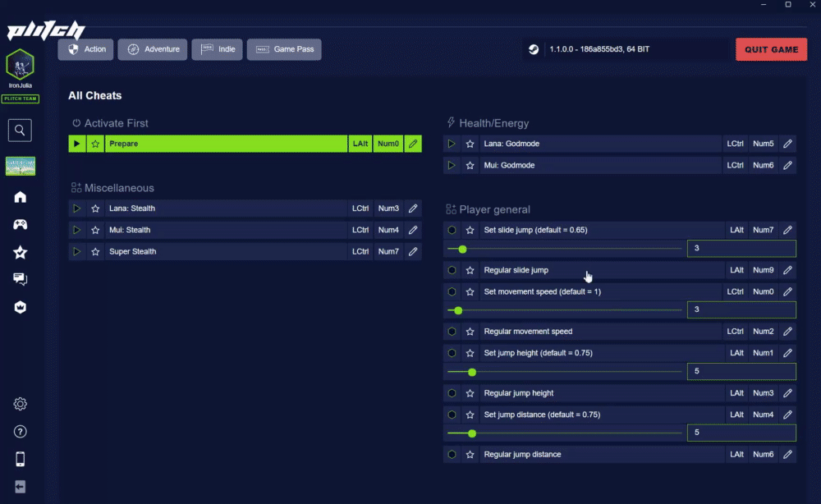
Task: Edit hotkey for Regular jump height
Action: tap(787, 393)
